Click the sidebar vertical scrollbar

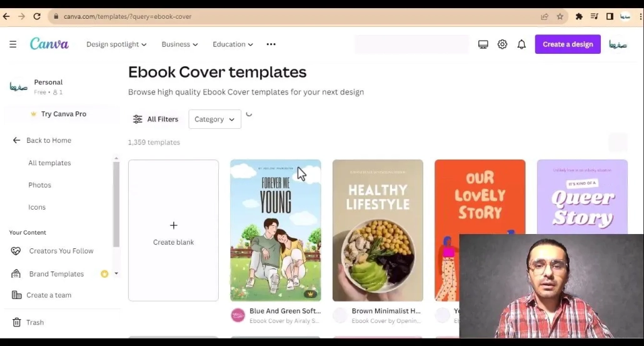pyautogui.click(x=116, y=203)
